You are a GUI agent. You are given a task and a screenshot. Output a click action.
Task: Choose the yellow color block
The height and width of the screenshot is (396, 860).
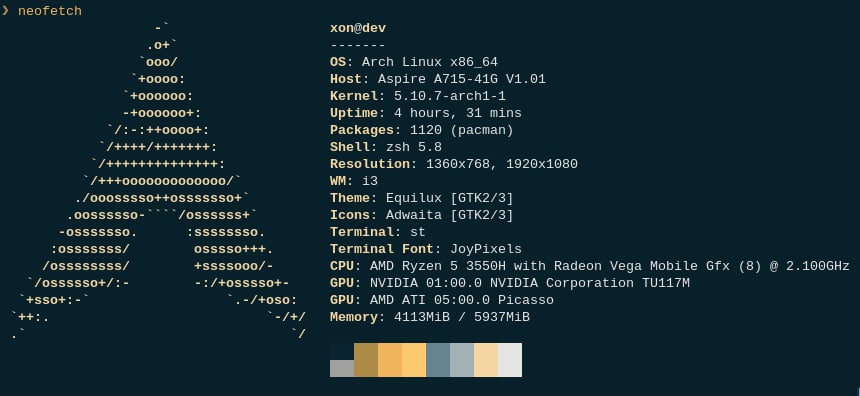point(414,360)
